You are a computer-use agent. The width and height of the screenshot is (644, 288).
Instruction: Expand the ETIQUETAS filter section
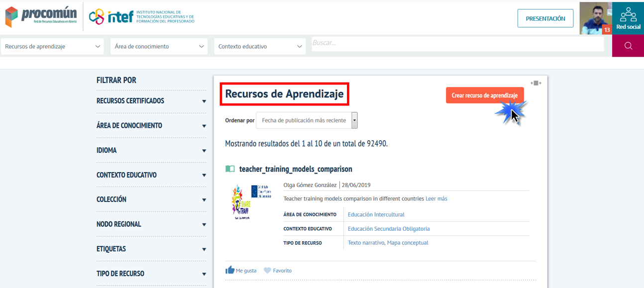[151, 249]
